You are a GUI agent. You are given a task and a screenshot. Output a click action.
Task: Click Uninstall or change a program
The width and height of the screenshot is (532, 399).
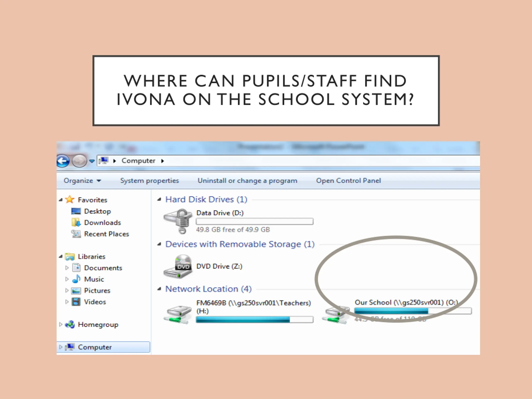click(x=248, y=181)
